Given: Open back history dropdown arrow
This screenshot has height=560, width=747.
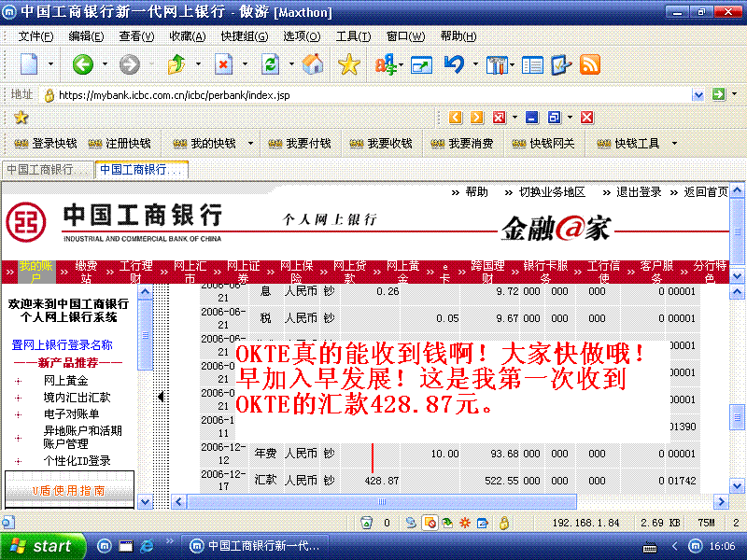Looking at the screenshot, I should [x=105, y=64].
